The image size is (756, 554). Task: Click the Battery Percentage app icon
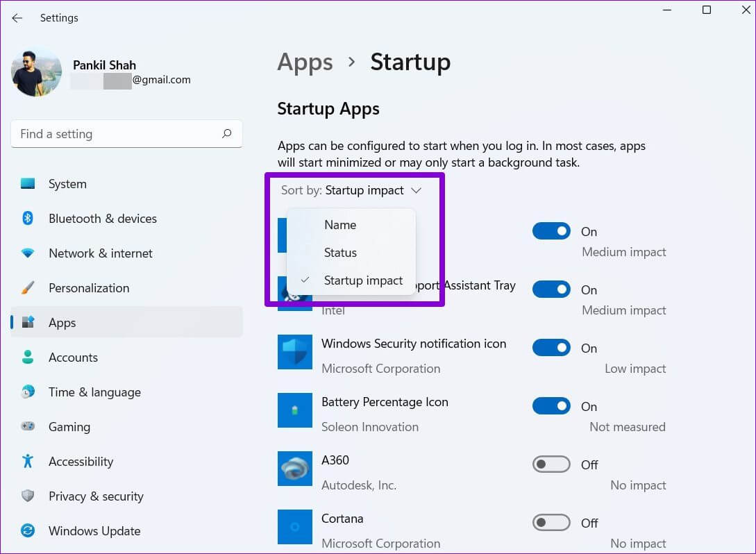pyautogui.click(x=295, y=410)
